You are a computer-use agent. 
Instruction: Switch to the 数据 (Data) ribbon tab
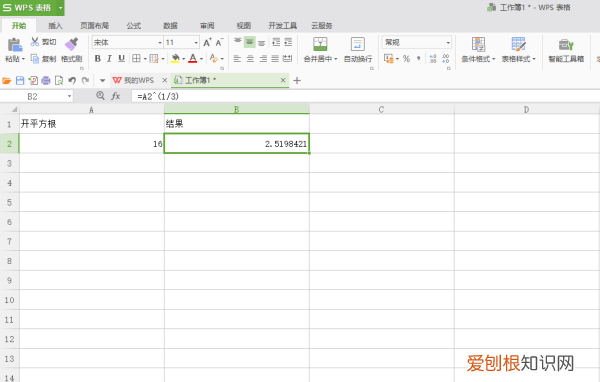pyautogui.click(x=170, y=26)
